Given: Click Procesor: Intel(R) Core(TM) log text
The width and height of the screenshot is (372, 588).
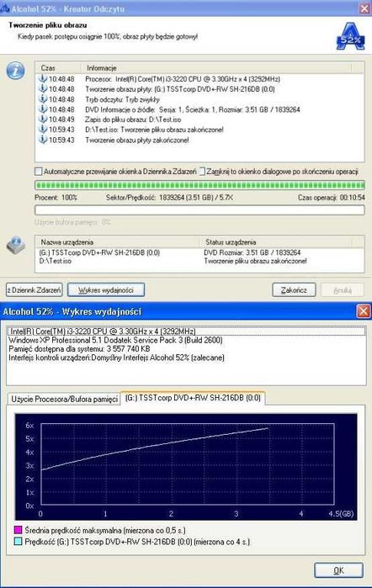Looking at the screenshot, I should tap(183, 79).
